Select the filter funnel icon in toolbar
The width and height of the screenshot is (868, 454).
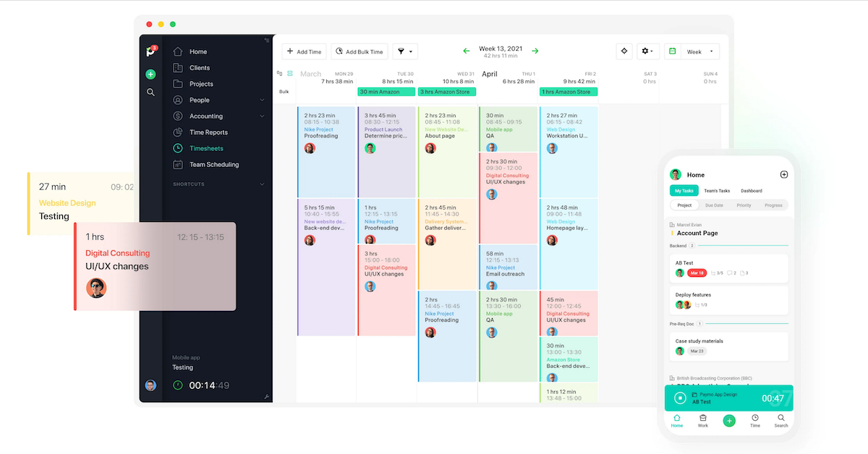(401, 51)
